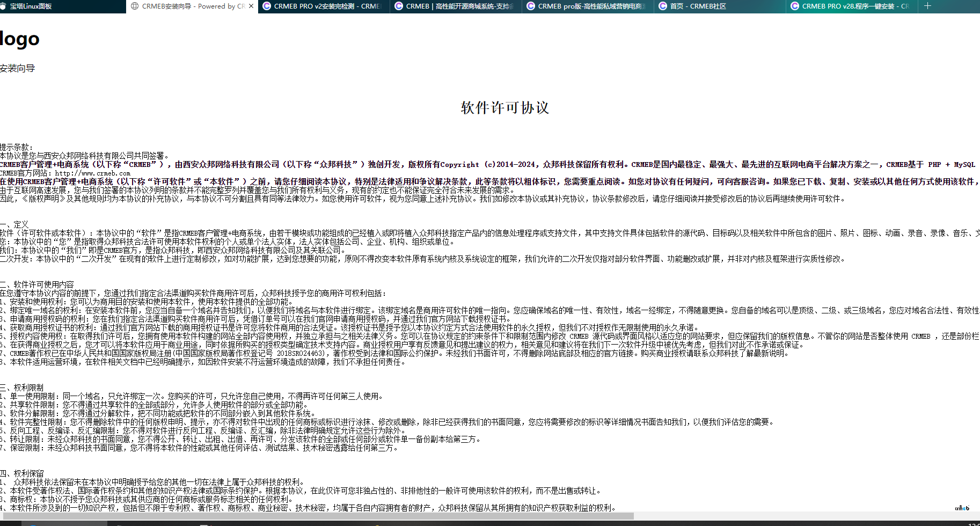Click the 保密限制 clause line

tap(200, 448)
